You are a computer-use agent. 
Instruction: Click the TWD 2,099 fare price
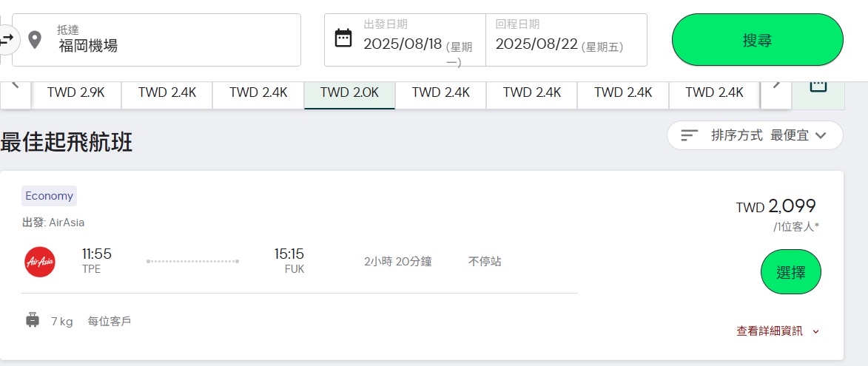(776, 206)
